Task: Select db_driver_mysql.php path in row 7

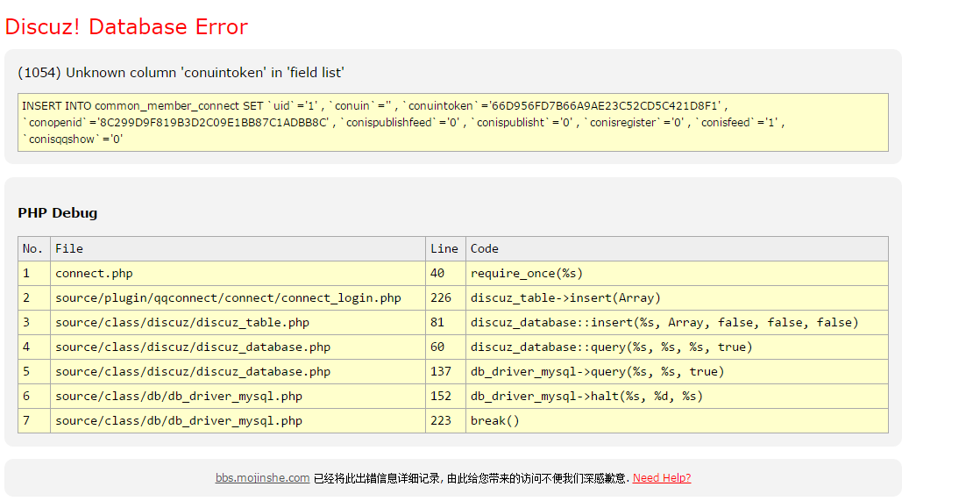Action: (238, 420)
